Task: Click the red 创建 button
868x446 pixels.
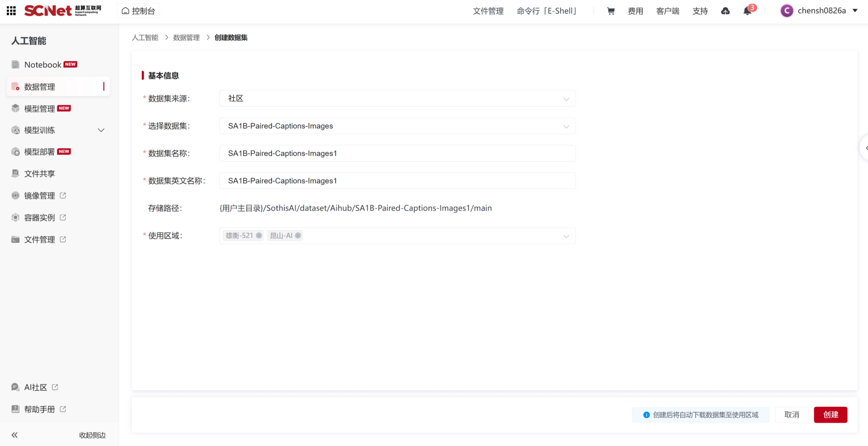Action: 830,415
